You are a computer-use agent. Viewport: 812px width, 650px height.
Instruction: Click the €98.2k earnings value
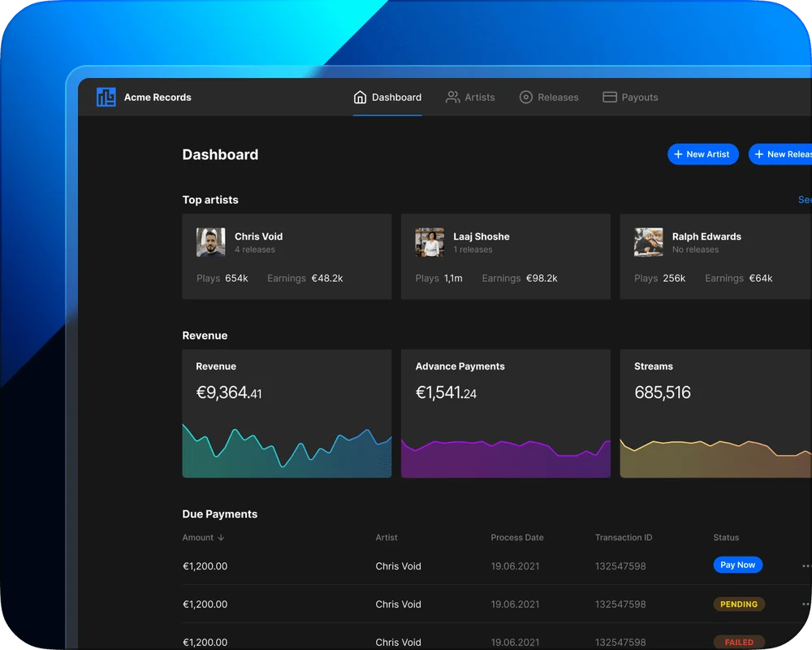(542, 279)
